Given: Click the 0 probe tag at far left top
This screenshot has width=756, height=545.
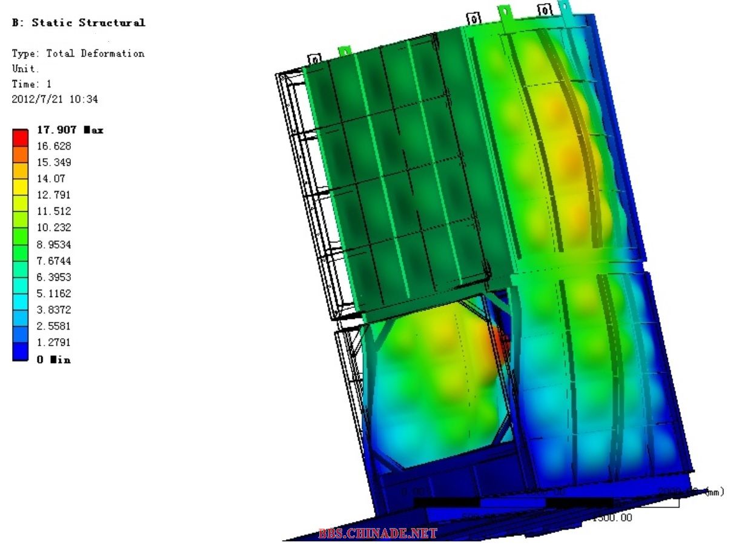Looking at the screenshot, I should click(x=314, y=59).
